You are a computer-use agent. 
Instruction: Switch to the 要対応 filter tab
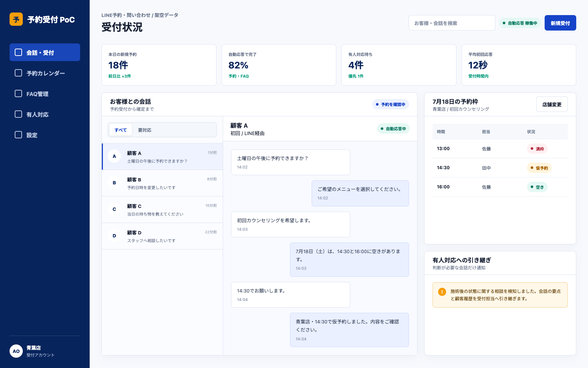point(145,130)
